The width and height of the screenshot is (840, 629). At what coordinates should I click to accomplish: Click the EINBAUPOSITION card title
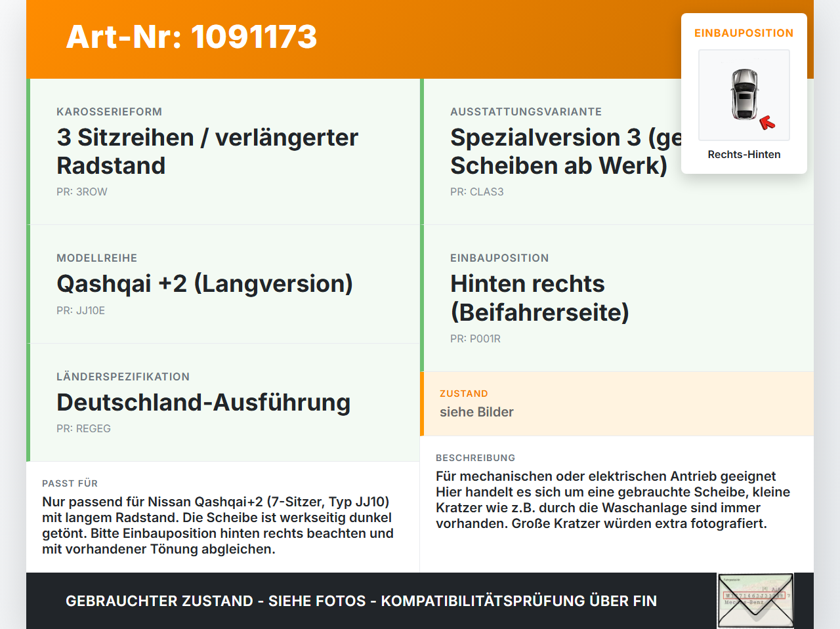pos(744,33)
